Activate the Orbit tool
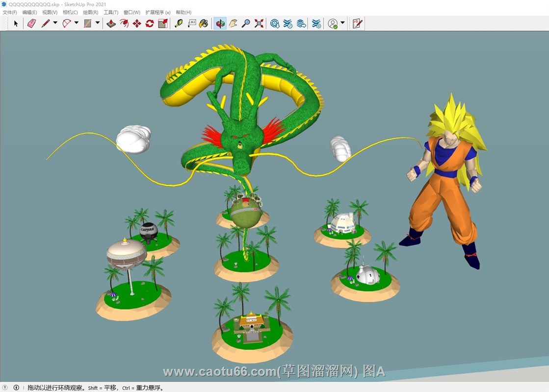This screenshot has width=549, height=392. 220,24
